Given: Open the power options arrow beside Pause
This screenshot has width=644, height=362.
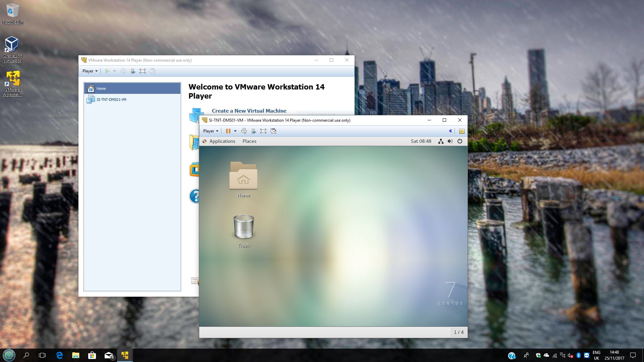Looking at the screenshot, I should (235, 131).
